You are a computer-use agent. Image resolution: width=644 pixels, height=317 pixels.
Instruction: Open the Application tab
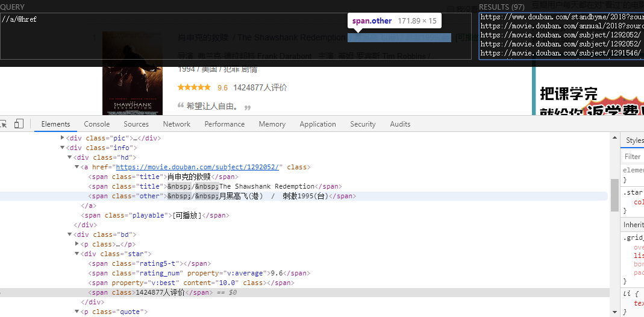coord(318,124)
